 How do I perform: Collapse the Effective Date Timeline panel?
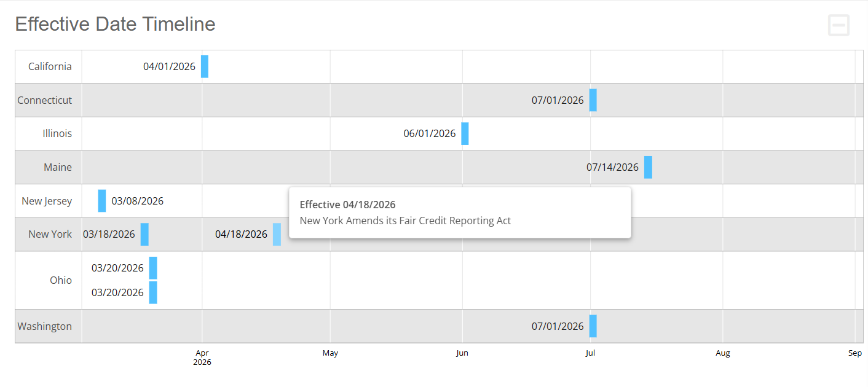838,25
